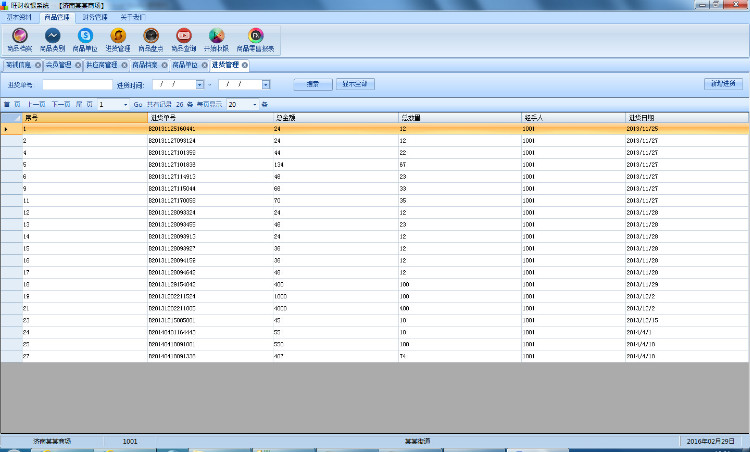
Task: Close the 商铺信息 tab with its X icon
Action: point(38,65)
